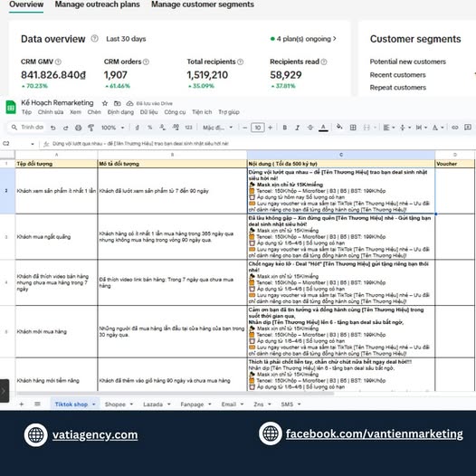Image resolution: width=476 pixels, height=476 pixels.
Task: Insert a comment from toolbar
Action: (468, 128)
